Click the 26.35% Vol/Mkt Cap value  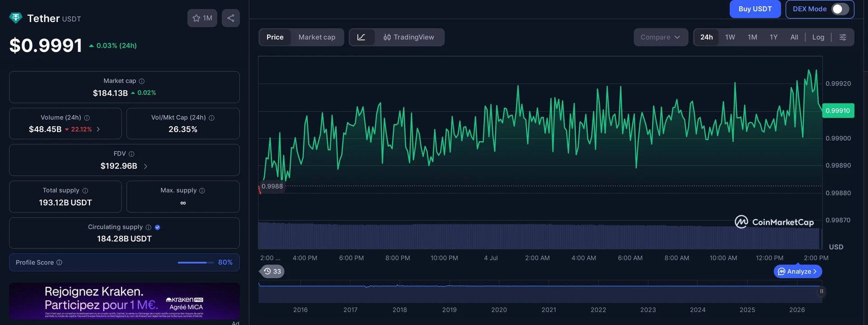(x=183, y=129)
